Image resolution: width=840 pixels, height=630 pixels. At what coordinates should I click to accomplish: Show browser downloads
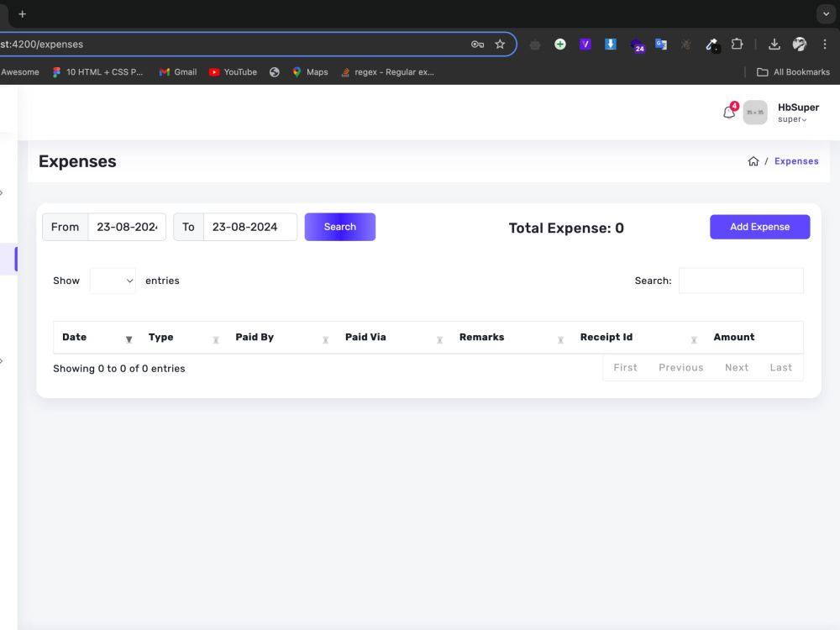[x=774, y=45]
